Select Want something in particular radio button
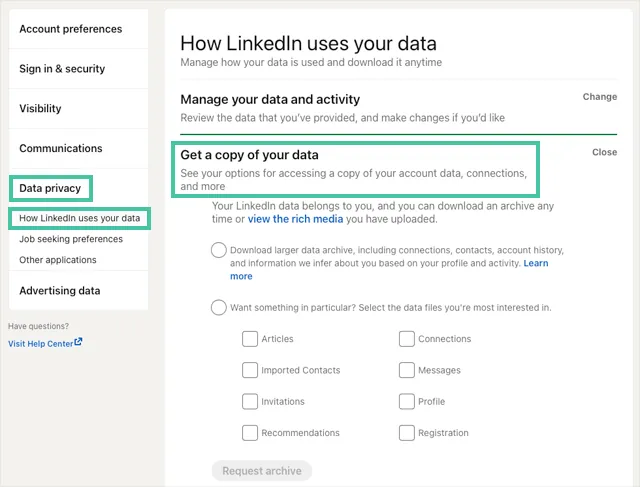The width and height of the screenshot is (640, 487). point(219,307)
